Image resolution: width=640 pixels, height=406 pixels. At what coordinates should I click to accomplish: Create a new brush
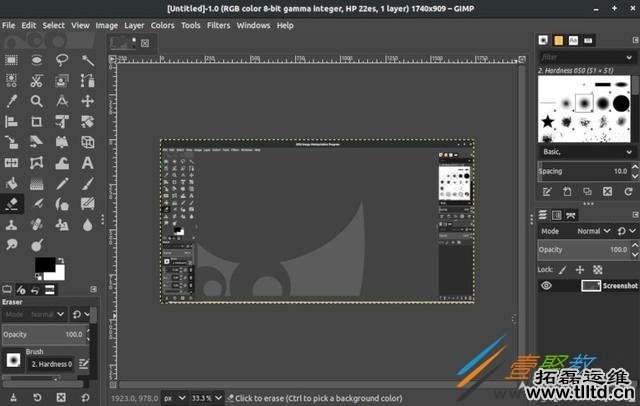[x=567, y=191]
